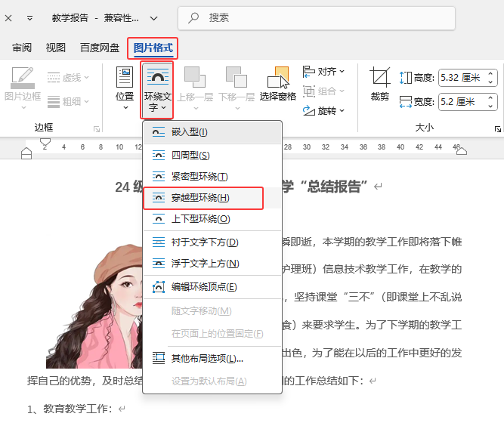Open the Weight (粗细) dropdown
This screenshot has height=426, width=504.
click(68, 101)
